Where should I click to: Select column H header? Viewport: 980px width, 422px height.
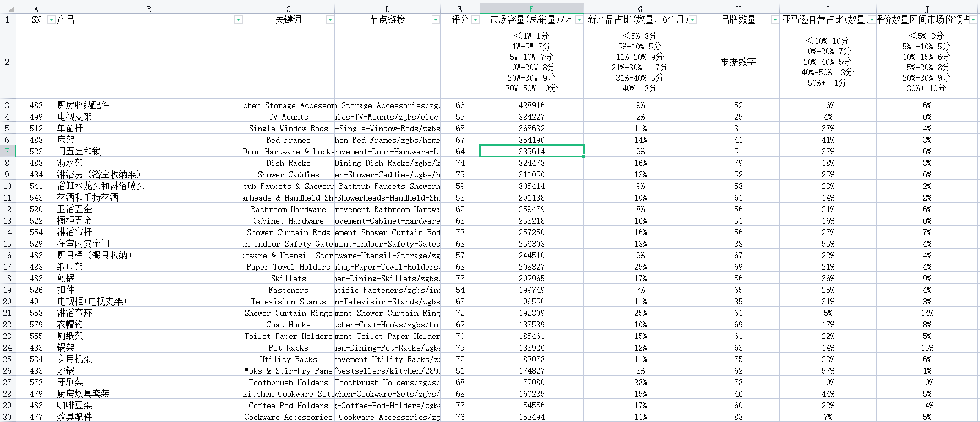[738, 9]
